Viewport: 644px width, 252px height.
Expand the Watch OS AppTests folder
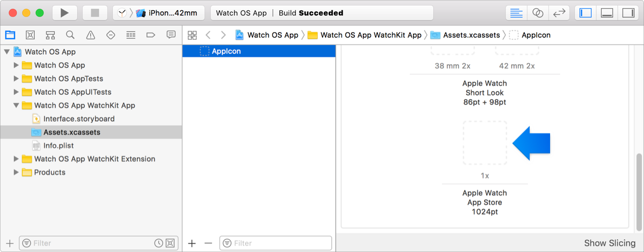click(x=16, y=79)
